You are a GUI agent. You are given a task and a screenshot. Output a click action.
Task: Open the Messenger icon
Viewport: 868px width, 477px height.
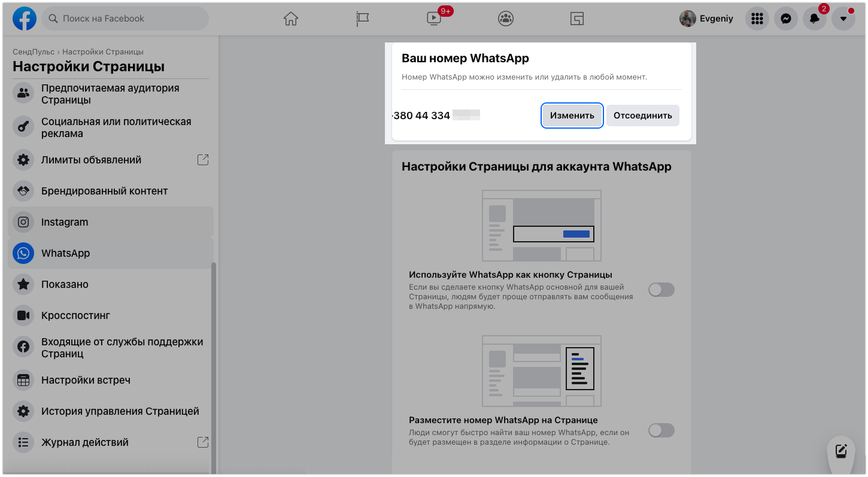pos(786,19)
